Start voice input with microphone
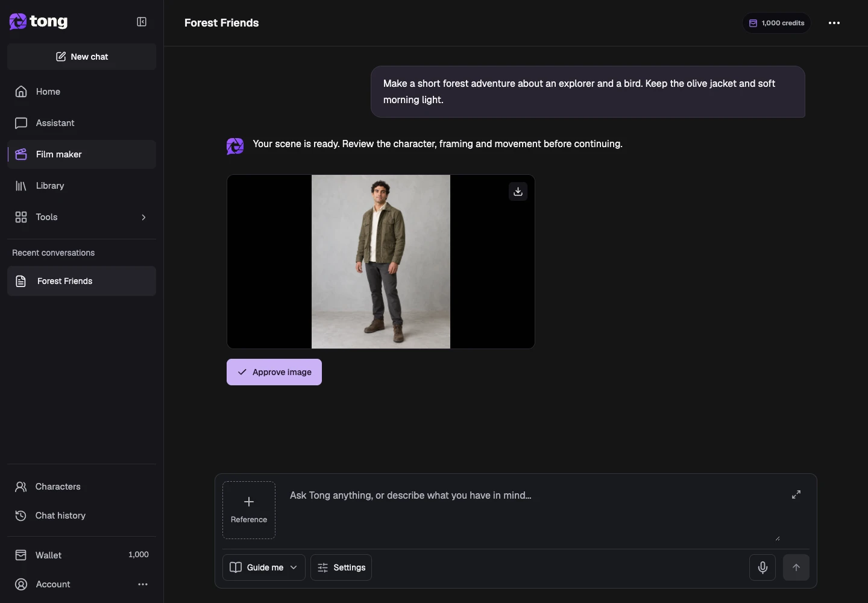Image resolution: width=868 pixels, height=603 pixels. pyautogui.click(x=763, y=567)
